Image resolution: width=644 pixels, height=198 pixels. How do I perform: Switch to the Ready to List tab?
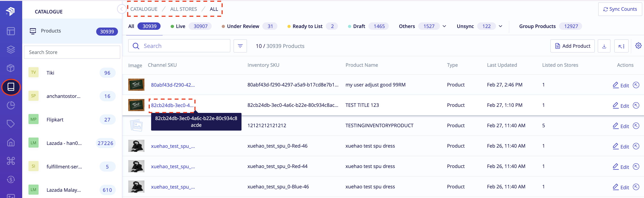(313, 26)
